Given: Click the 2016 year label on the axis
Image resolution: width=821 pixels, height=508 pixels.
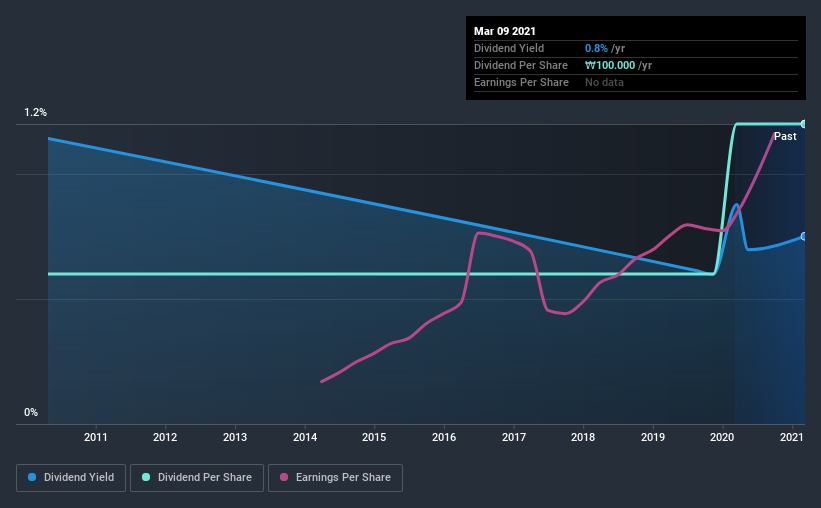Looking at the screenshot, I should coord(444,437).
